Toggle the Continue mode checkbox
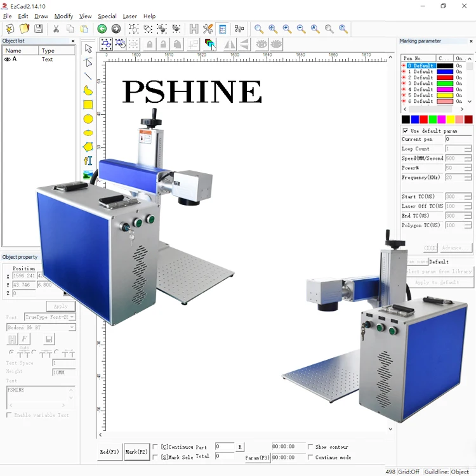This screenshot has width=476, height=476. click(310, 457)
